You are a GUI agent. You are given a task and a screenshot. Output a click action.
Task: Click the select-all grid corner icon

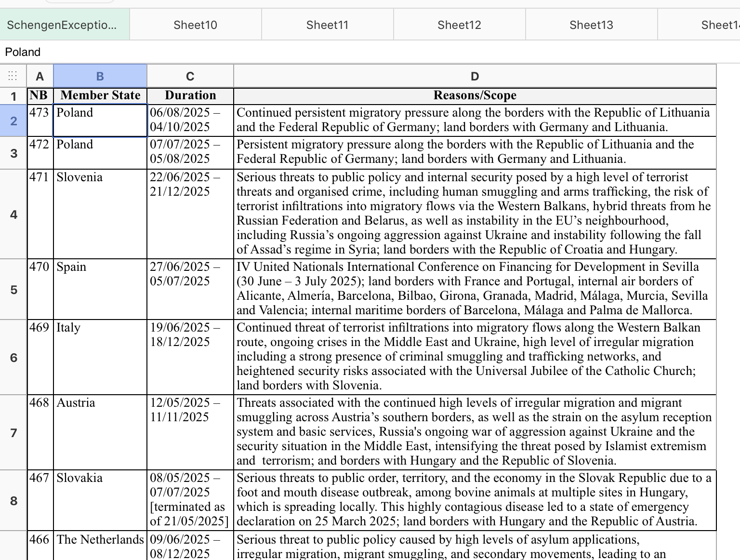(x=13, y=76)
